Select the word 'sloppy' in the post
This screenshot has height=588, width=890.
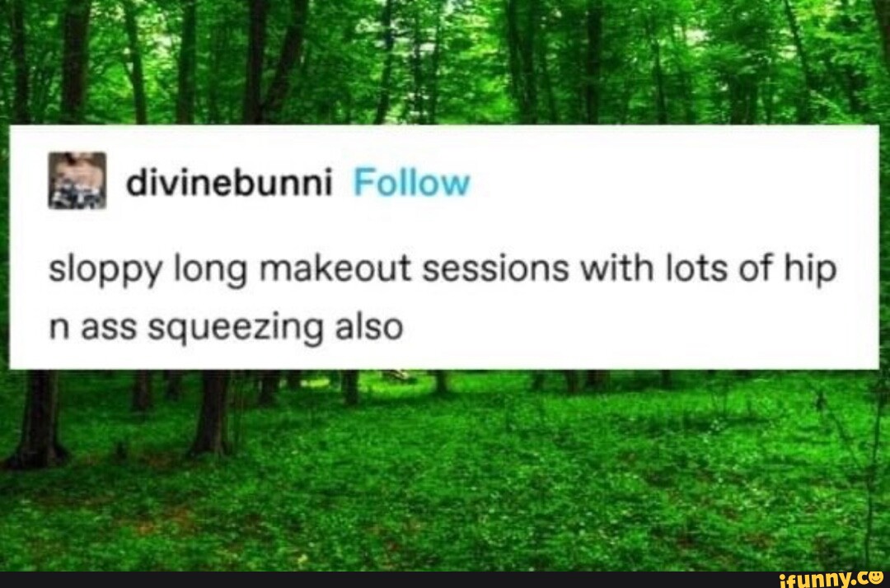pos(106,270)
